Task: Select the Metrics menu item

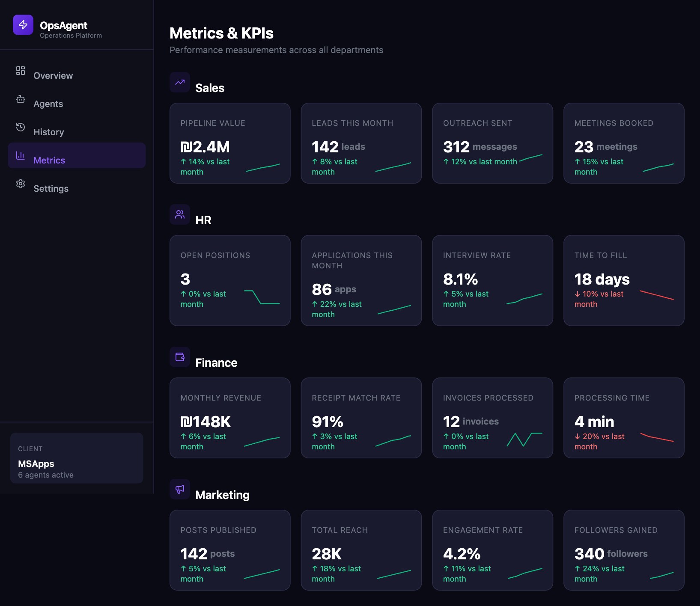Action: tap(77, 155)
